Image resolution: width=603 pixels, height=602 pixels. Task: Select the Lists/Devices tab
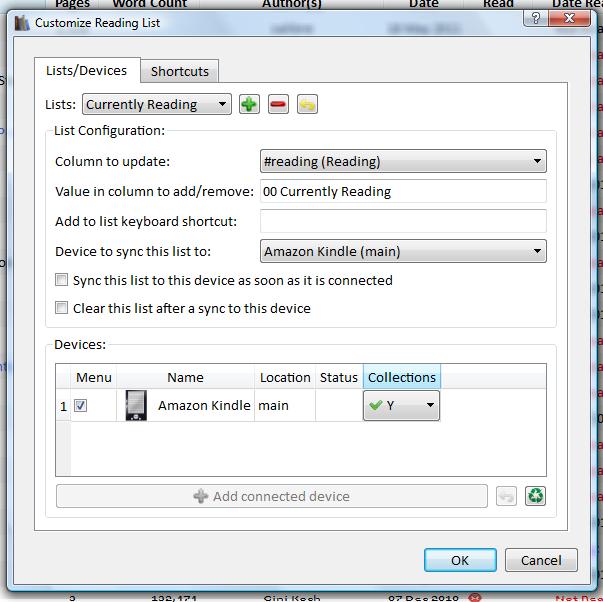pos(87,70)
